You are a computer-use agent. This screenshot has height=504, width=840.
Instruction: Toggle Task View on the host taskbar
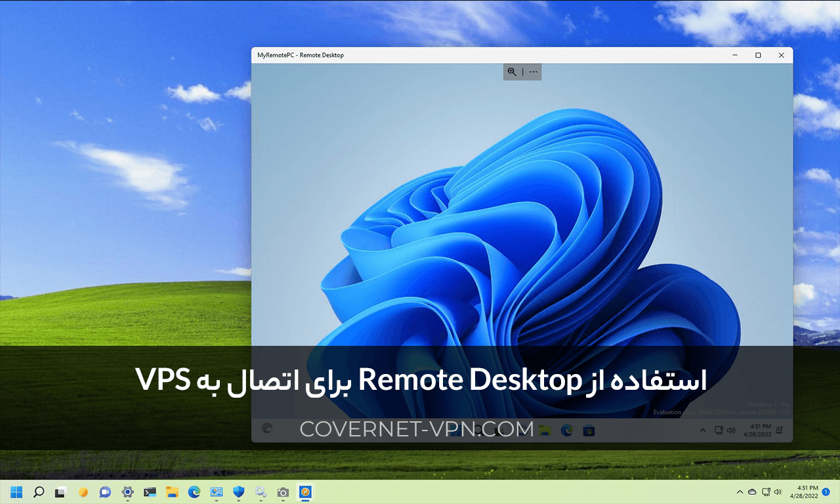coord(60,492)
